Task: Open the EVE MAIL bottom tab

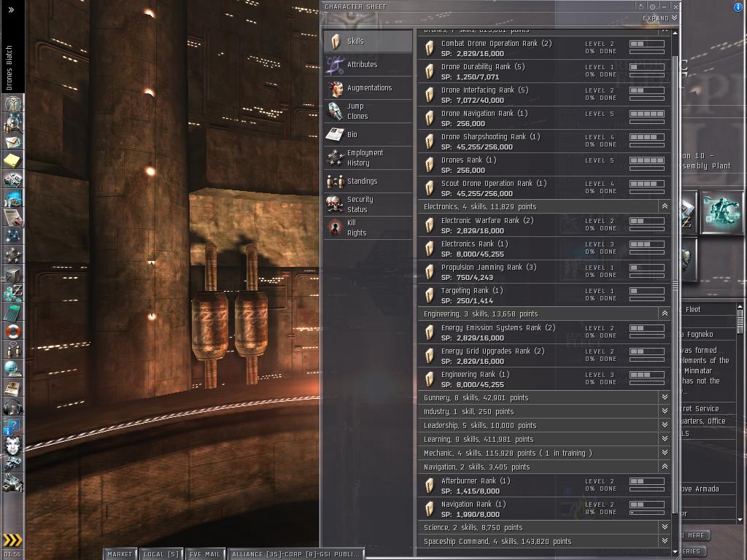Action: (x=205, y=554)
